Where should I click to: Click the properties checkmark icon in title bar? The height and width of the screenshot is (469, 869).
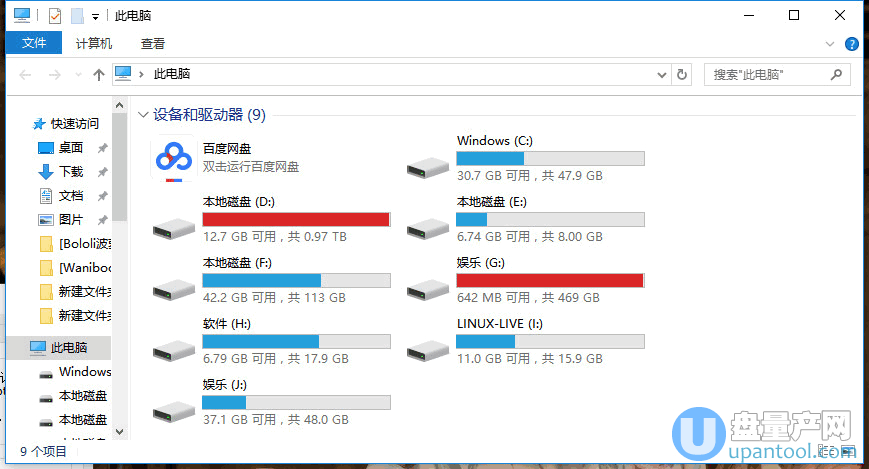point(54,16)
